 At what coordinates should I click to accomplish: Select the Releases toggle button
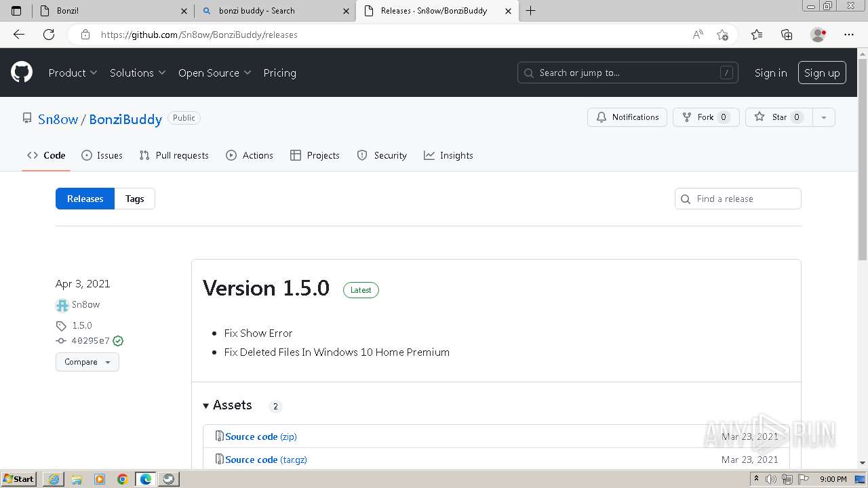click(x=85, y=199)
